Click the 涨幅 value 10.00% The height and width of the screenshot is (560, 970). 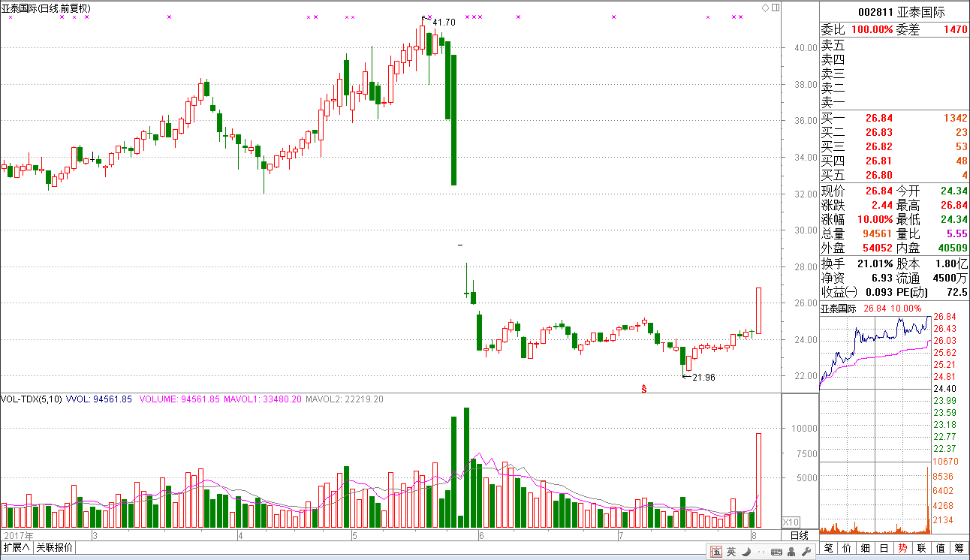tap(874, 220)
